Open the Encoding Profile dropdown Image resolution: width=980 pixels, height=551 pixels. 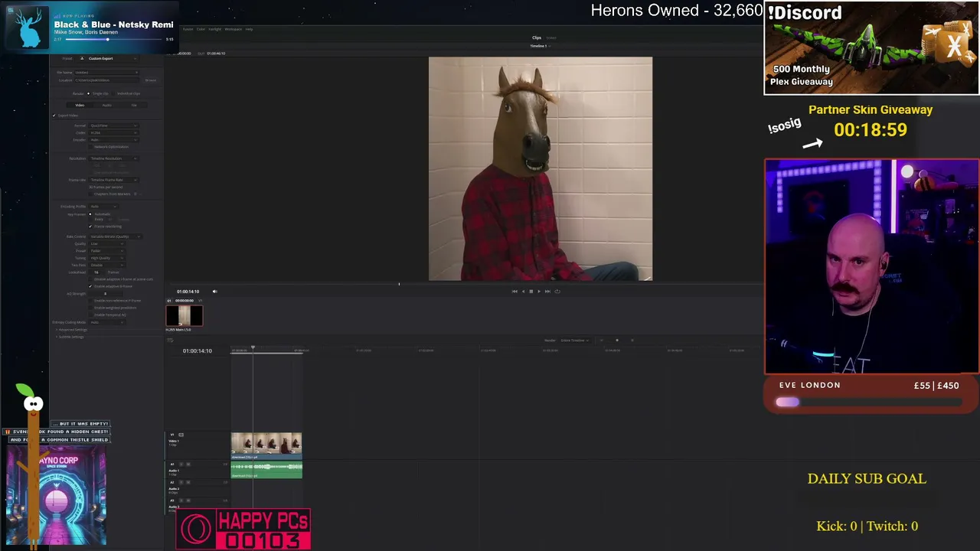pos(104,207)
